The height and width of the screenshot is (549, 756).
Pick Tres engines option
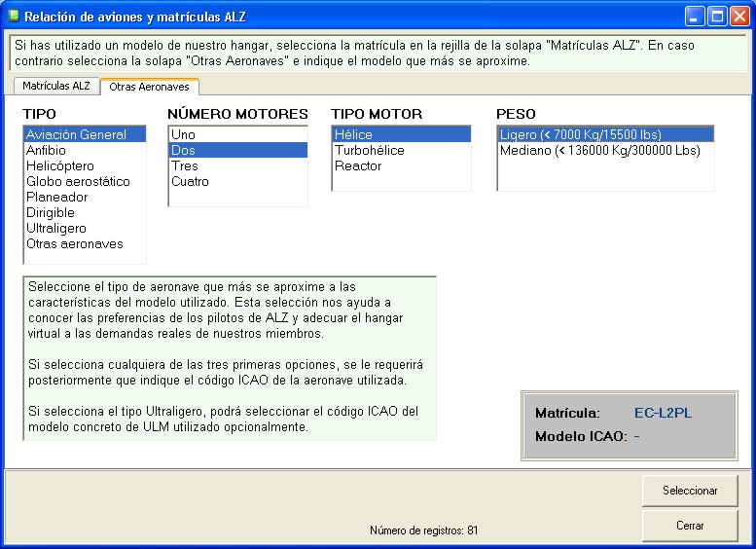click(238, 165)
